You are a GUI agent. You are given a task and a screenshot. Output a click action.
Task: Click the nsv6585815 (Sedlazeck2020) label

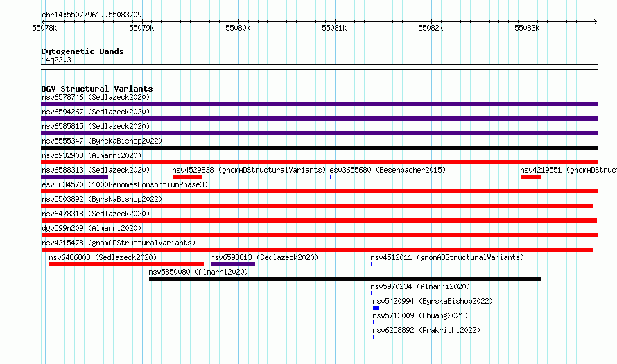tap(96, 126)
